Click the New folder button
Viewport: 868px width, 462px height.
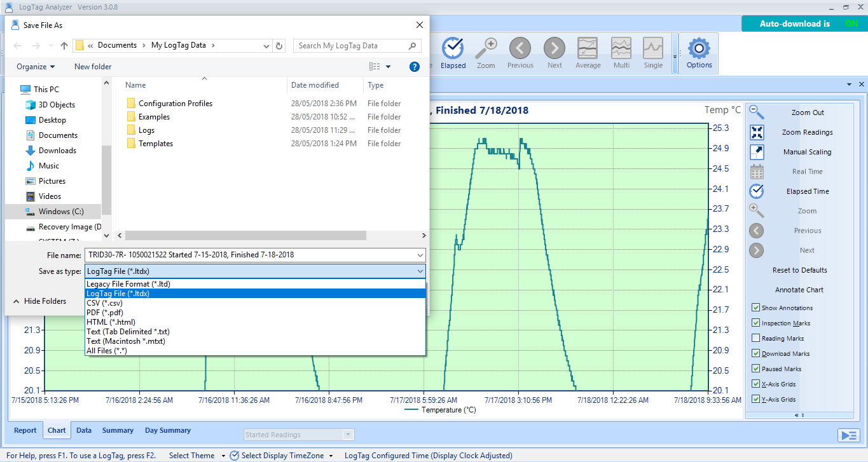[x=93, y=67]
